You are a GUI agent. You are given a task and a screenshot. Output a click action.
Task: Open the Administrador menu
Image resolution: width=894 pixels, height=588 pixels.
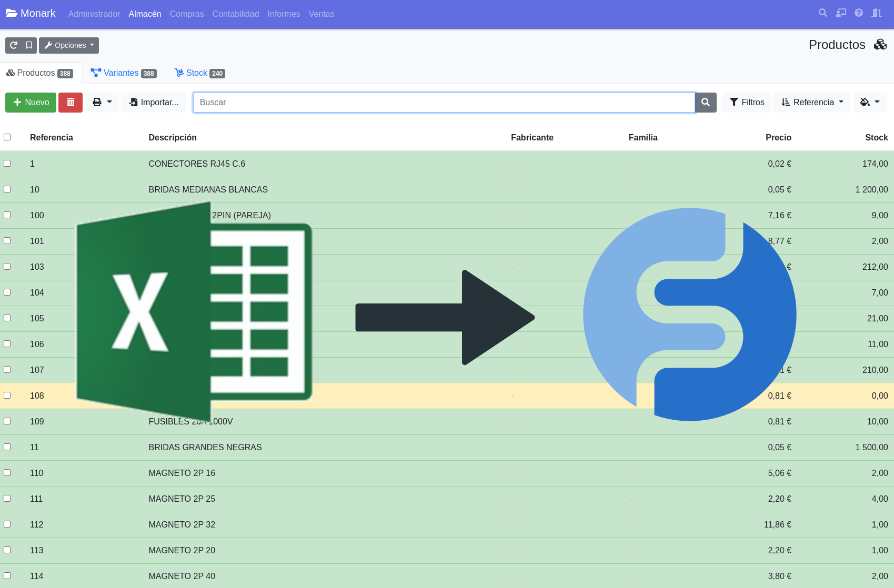pyautogui.click(x=94, y=14)
